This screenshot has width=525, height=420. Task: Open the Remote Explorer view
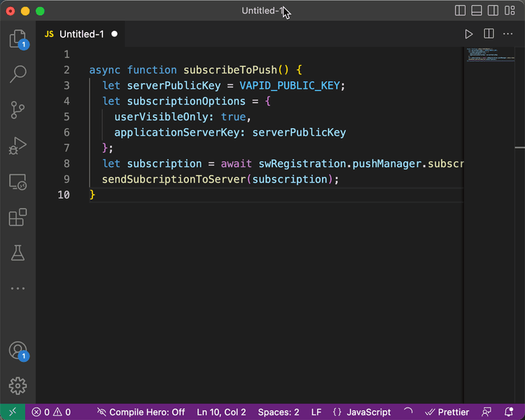coord(17,182)
